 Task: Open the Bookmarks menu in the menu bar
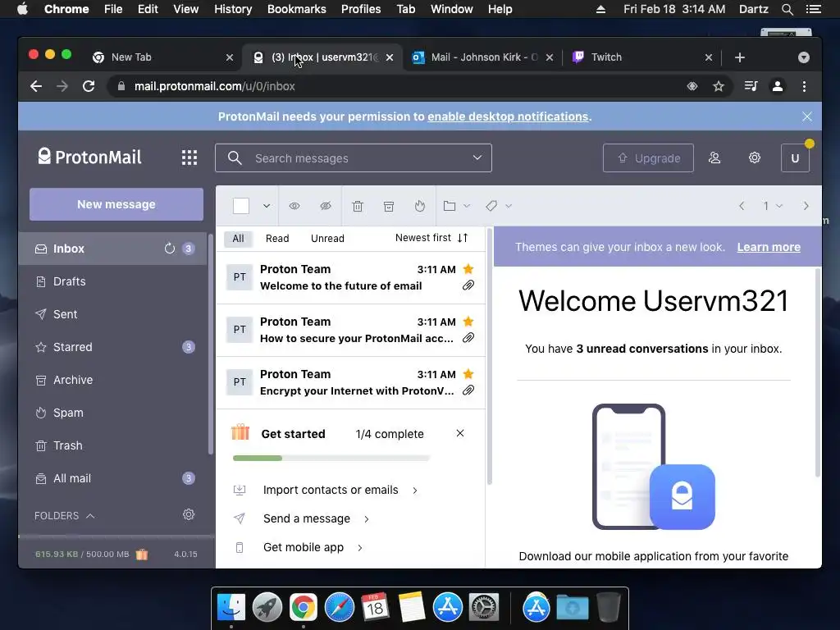pos(296,9)
